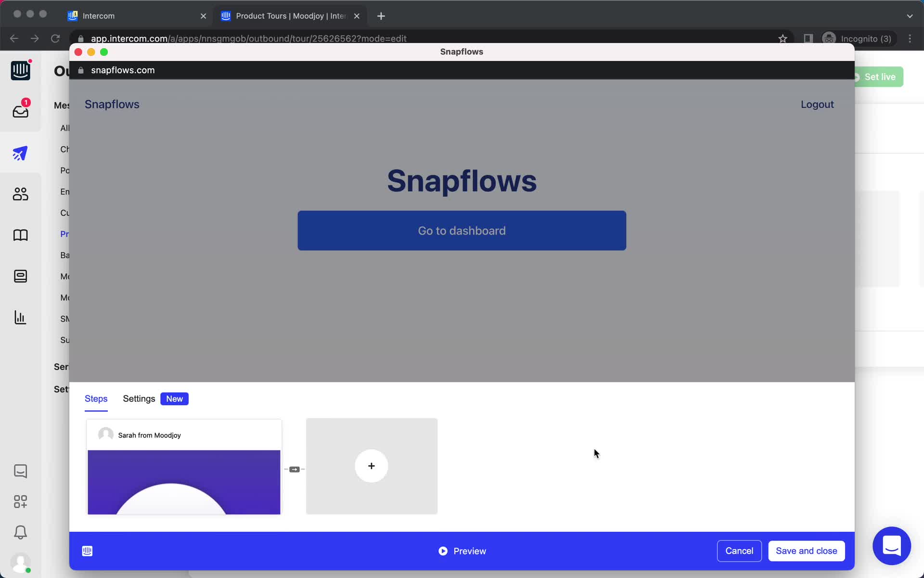
Task: Switch to the Settings tab
Action: pos(139,398)
